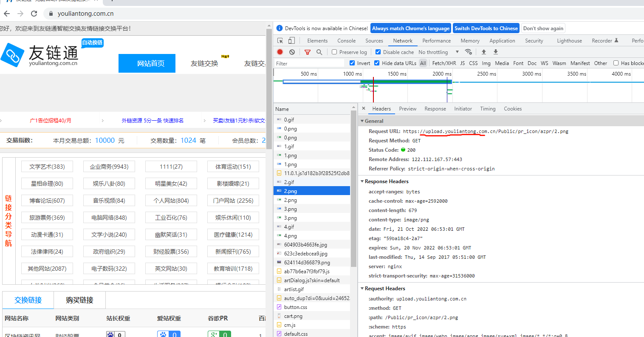Filter requests by JS type
644x337 pixels.
(x=462, y=63)
